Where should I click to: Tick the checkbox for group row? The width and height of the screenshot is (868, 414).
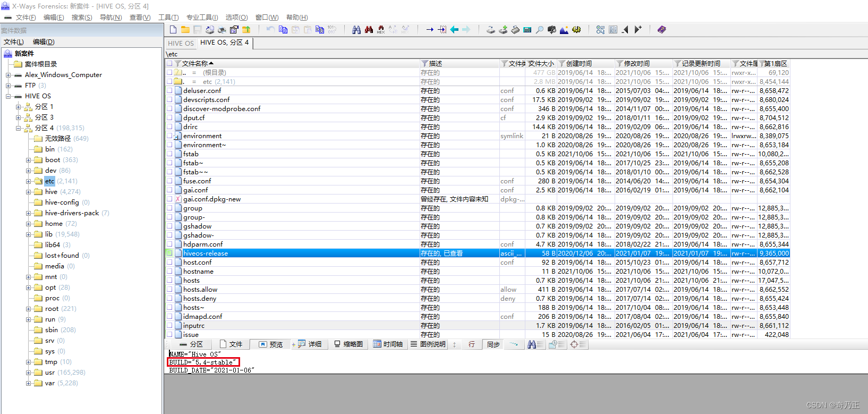click(169, 208)
